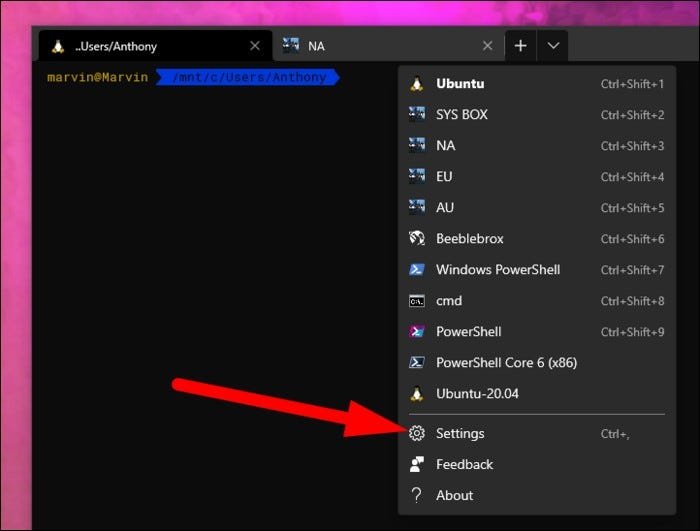Click the AU profile icon
700x531 pixels.
(x=417, y=207)
